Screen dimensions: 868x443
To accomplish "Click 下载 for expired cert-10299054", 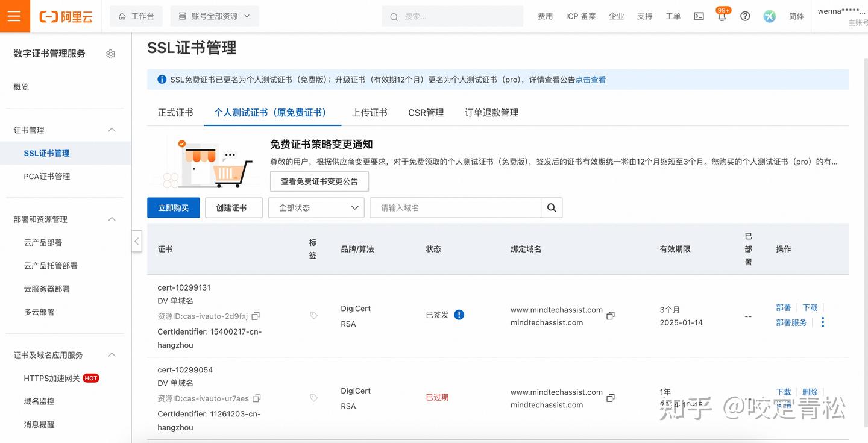I will (x=784, y=392).
